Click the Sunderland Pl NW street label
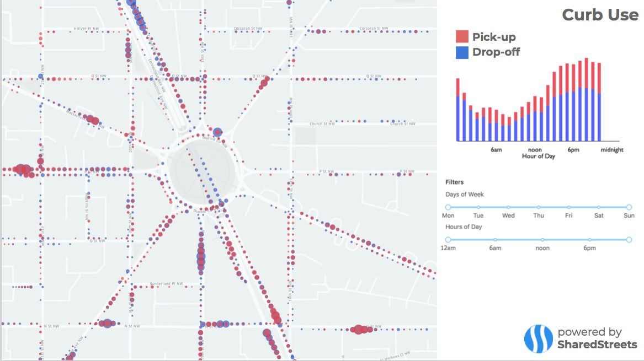The image size is (644, 361). [x=166, y=285]
